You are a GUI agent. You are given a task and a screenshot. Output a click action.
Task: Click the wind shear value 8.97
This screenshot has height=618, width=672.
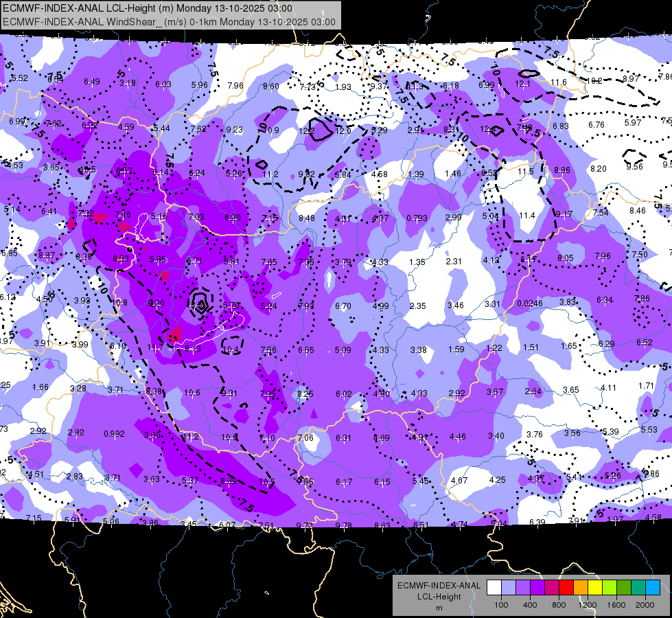[x=631, y=78]
